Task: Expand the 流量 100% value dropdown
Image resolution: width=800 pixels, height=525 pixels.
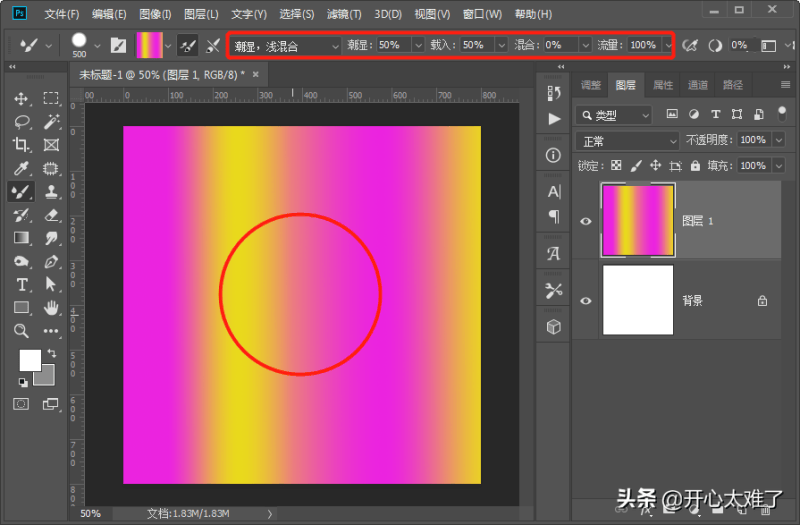Action: click(668, 46)
